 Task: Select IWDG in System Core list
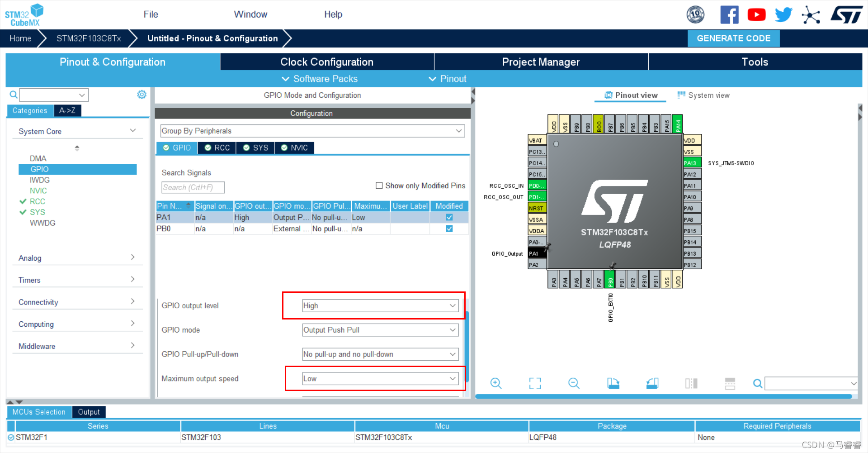pyautogui.click(x=40, y=180)
